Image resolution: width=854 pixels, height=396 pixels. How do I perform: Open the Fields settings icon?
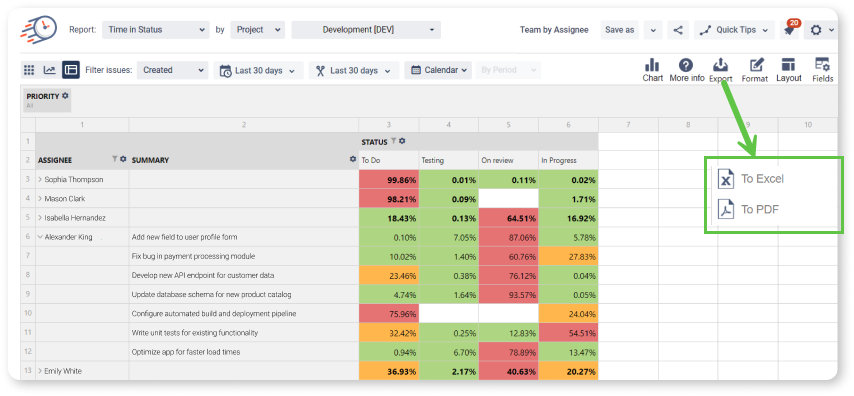point(822,65)
